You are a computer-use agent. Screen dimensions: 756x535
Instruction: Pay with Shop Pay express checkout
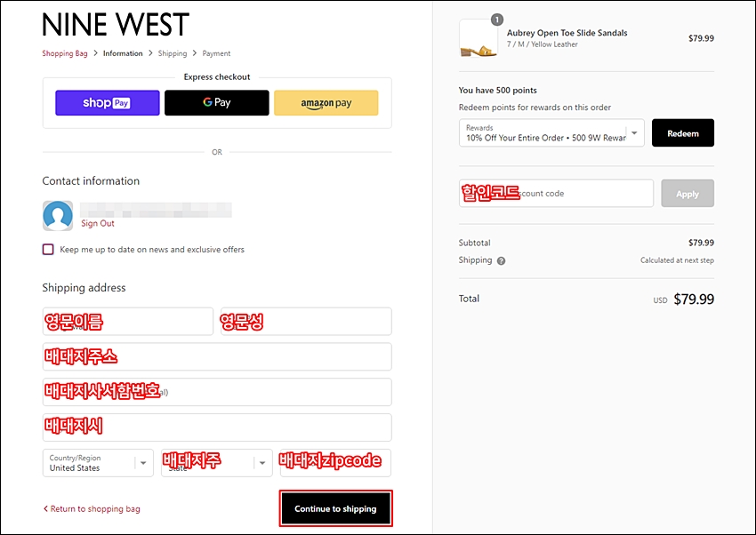point(108,102)
